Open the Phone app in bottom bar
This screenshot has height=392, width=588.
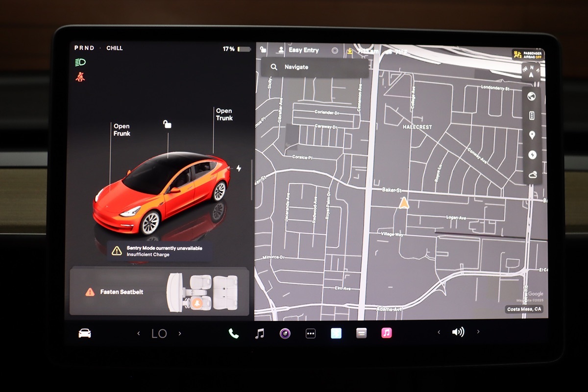click(x=234, y=334)
